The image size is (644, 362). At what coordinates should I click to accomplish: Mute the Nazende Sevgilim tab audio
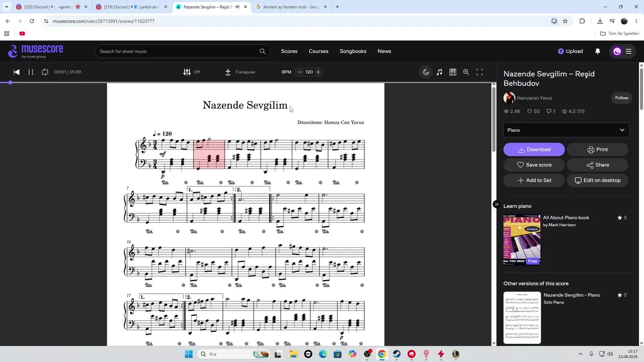pyautogui.click(x=237, y=7)
